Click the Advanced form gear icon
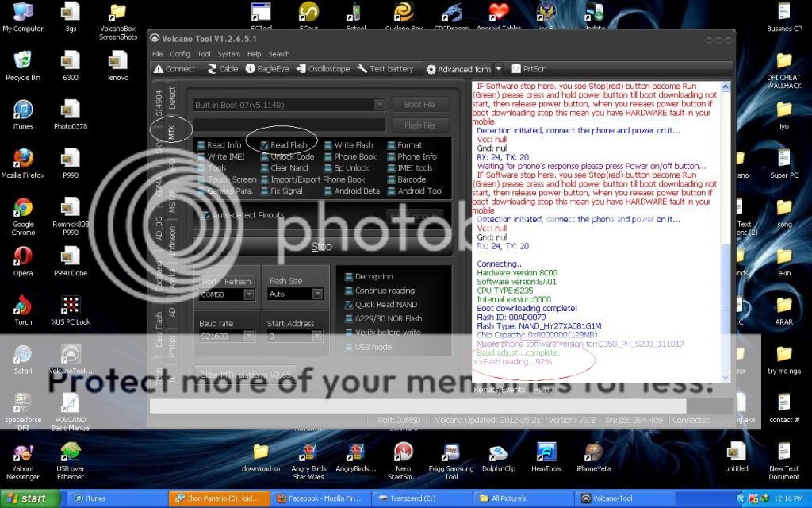 pyautogui.click(x=430, y=68)
